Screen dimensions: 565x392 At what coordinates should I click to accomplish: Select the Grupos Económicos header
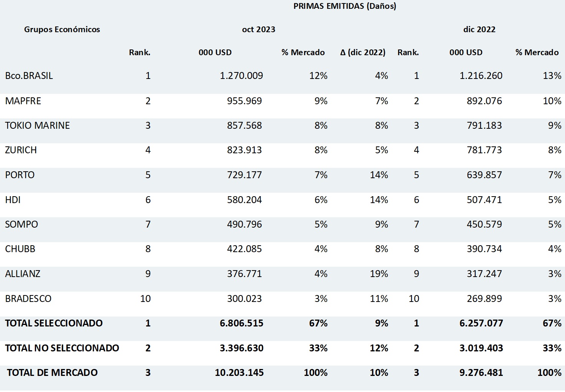pyautogui.click(x=62, y=30)
